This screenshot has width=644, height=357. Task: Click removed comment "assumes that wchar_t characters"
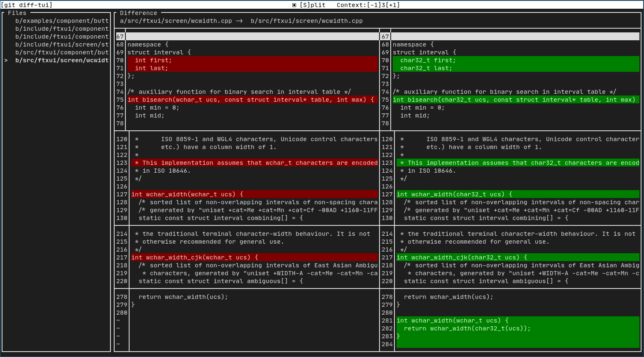[255, 163]
